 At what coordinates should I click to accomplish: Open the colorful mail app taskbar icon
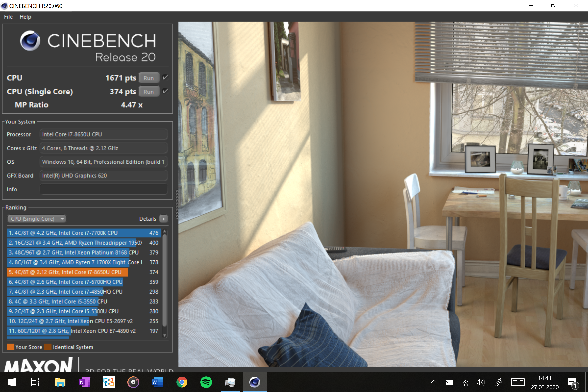coord(109,382)
